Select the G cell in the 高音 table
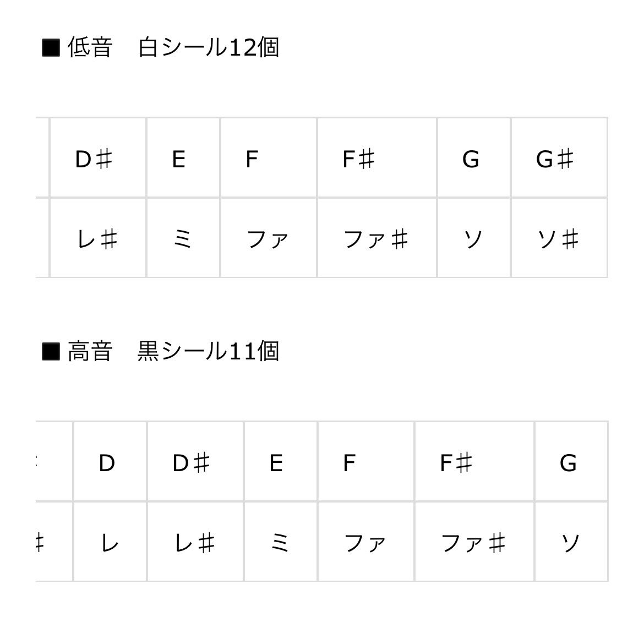This screenshot has width=644, height=644. (x=571, y=462)
